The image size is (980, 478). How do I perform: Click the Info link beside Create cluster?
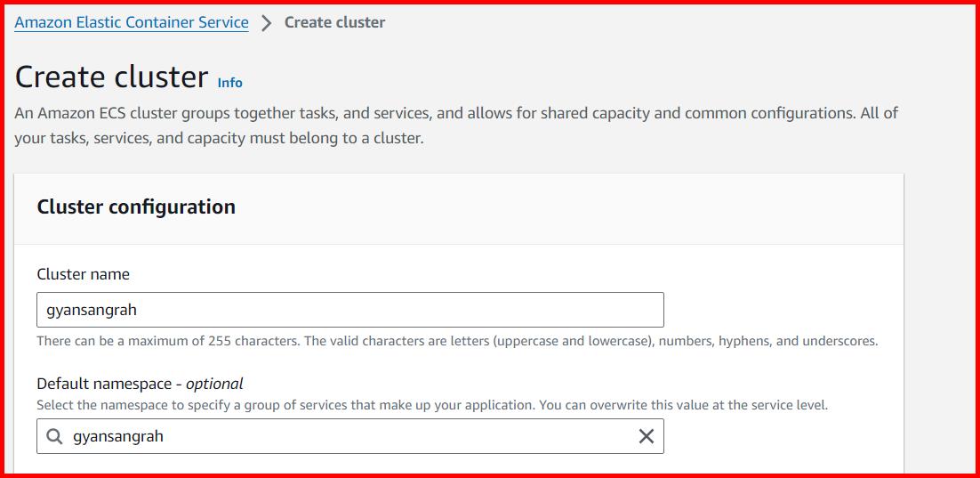(x=229, y=83)
